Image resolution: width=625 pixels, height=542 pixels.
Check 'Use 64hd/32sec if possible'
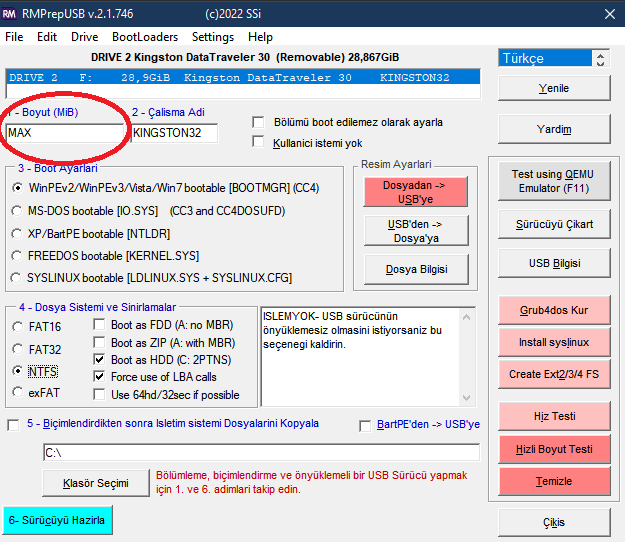click(99, 395)
